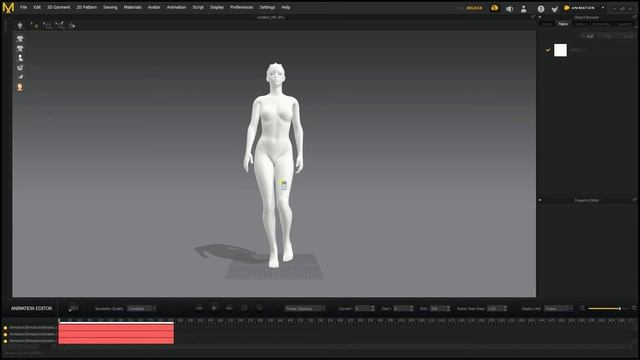Pick the toolbar tool with magnifier-box icon
Screen dimensions: 640x360
pyautogui.click(x=47, y=26)
